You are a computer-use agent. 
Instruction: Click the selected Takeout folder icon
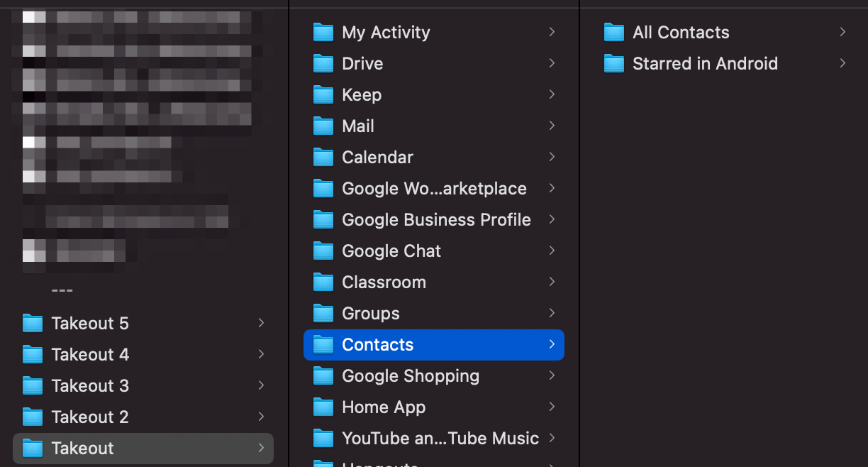(33, 449)
